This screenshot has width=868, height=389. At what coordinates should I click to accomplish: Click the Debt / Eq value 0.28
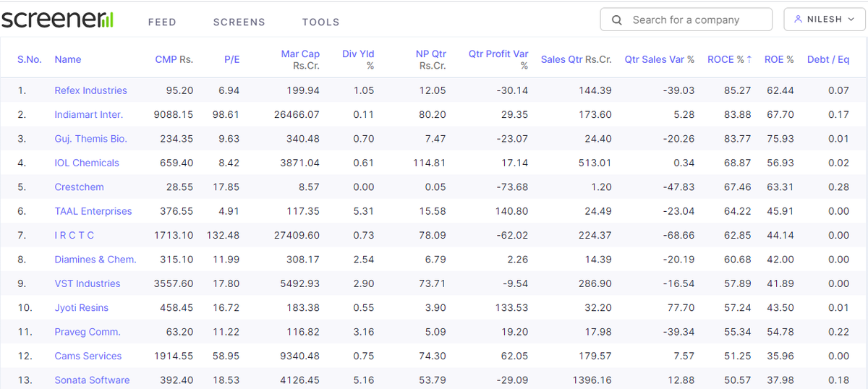coord(839,187)
